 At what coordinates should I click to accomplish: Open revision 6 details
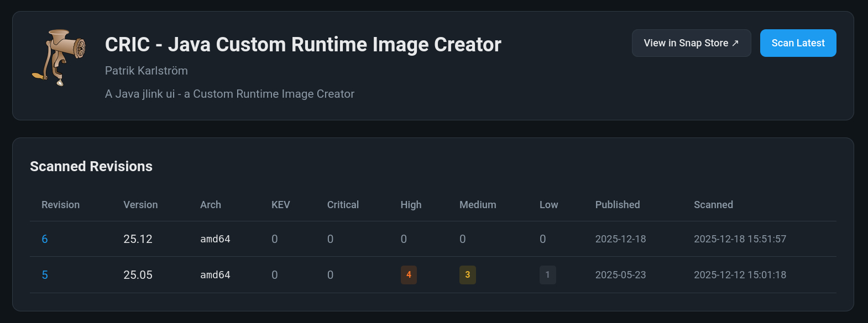(x=45, y=239)
